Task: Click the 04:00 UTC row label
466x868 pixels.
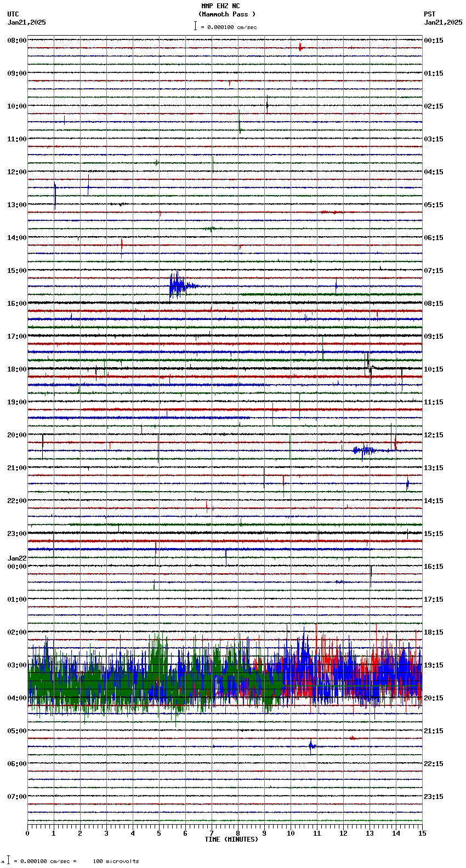Action: (17, 698)
